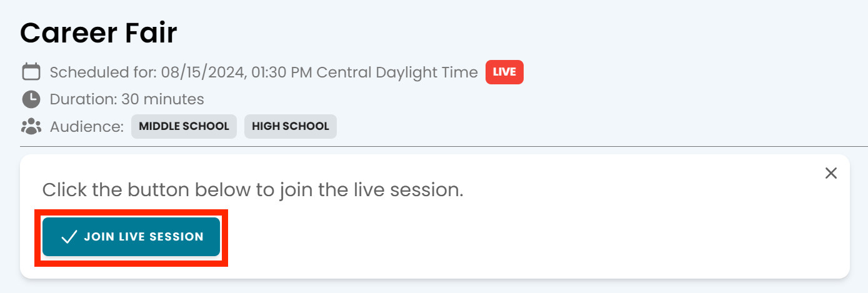Click the join live session instruction text
Viewport: 868px width, 293px height.
point(252,190)
